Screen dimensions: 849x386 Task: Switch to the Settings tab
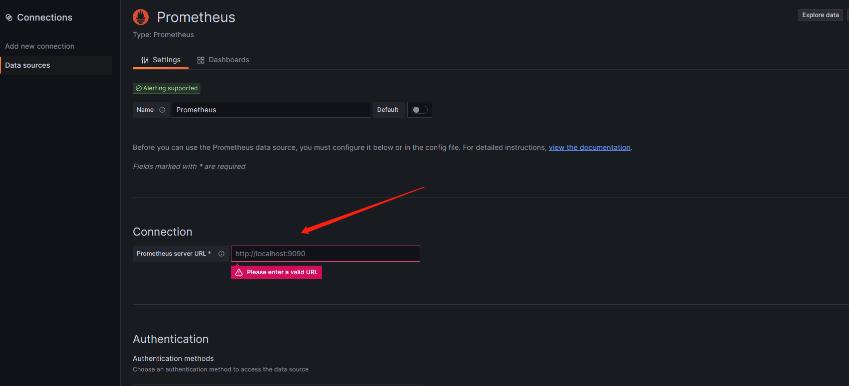coord(161,60)
